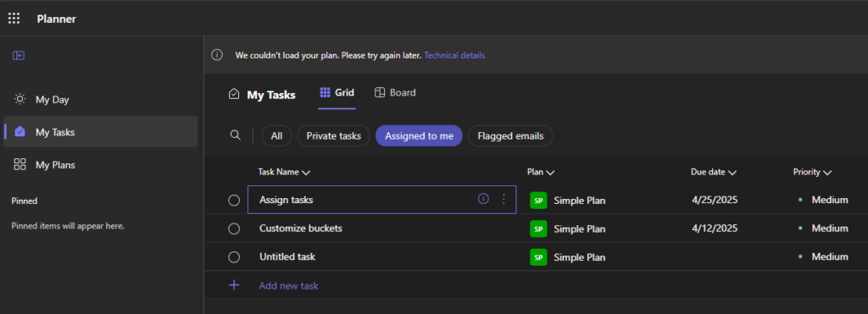Open My Plans in sidebar
Screen dimensions: 868x314
tap(100, 165)
